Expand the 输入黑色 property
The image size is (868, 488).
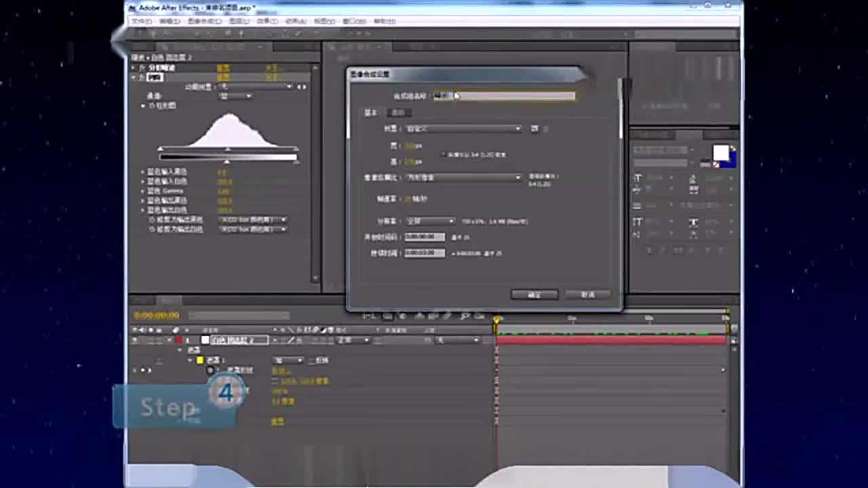143,172
